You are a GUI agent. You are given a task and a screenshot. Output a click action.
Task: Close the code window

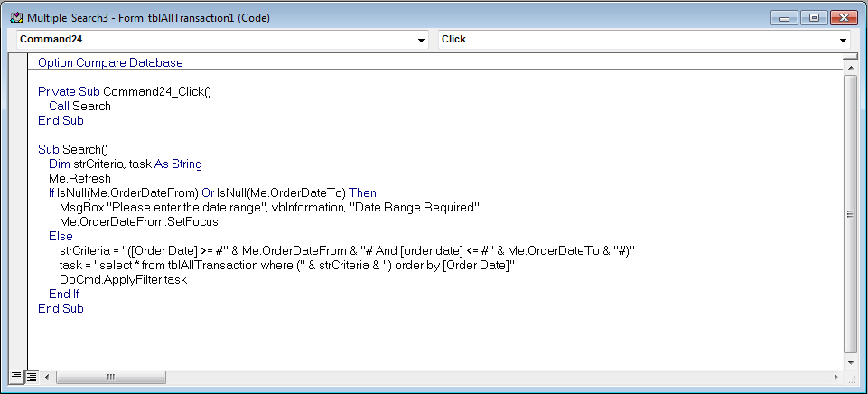pos(843,18)
